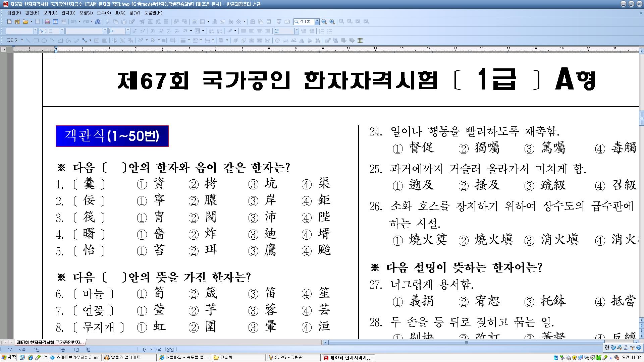
Task: Toggle underline text formatting
Action: pos(169,31)
